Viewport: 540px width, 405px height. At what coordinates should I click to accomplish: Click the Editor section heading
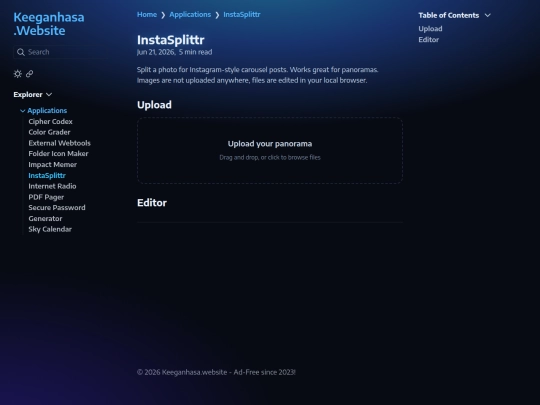(152, 203)
